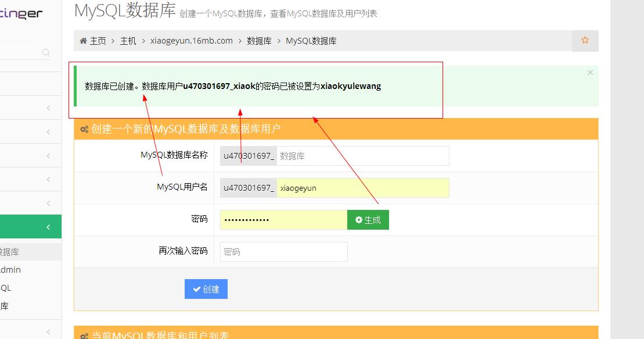
Task: Click the blue 创建 button
Action: [x=206, y=289]
